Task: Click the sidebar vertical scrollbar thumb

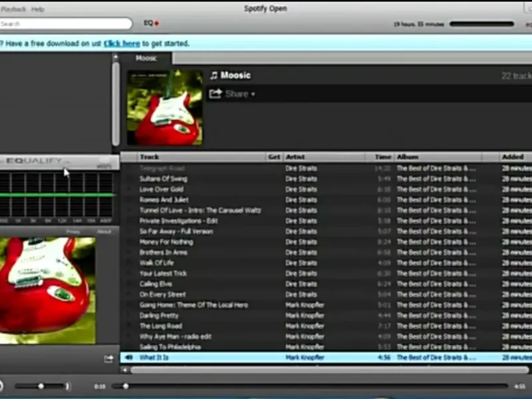Action: (116, 104)
